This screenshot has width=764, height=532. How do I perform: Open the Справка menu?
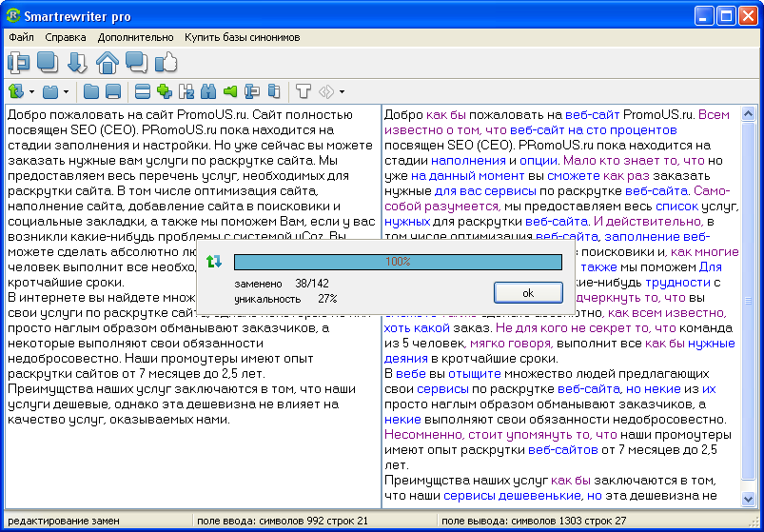66,37
